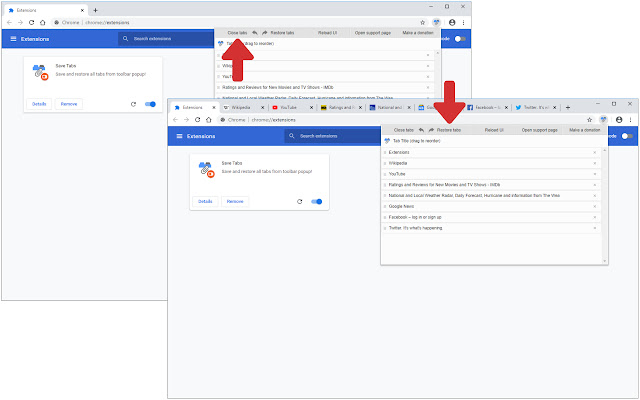Screen dimensions: 640x400
Task: Remove the Google News row from popup list
Action: click(594, 207)
